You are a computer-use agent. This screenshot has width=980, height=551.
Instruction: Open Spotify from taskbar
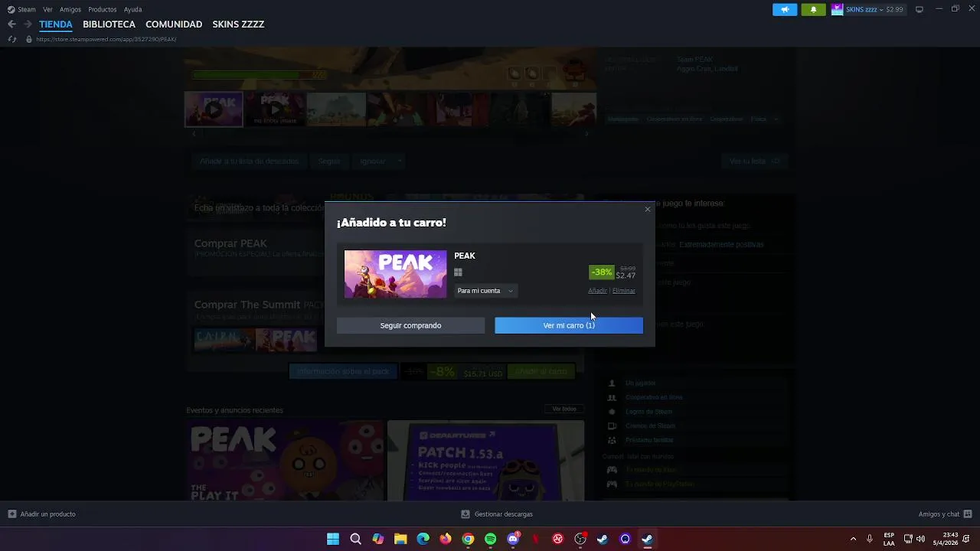(491, 539)
